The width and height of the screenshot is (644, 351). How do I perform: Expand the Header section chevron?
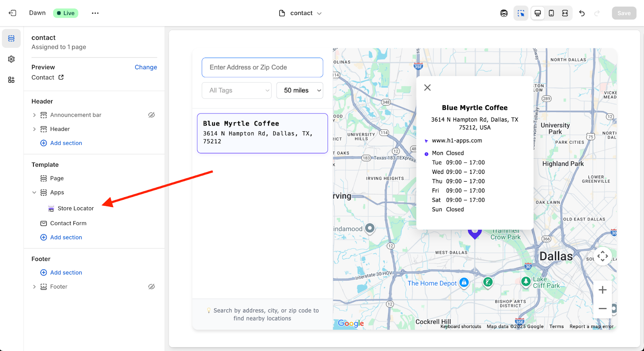[34, 129]
